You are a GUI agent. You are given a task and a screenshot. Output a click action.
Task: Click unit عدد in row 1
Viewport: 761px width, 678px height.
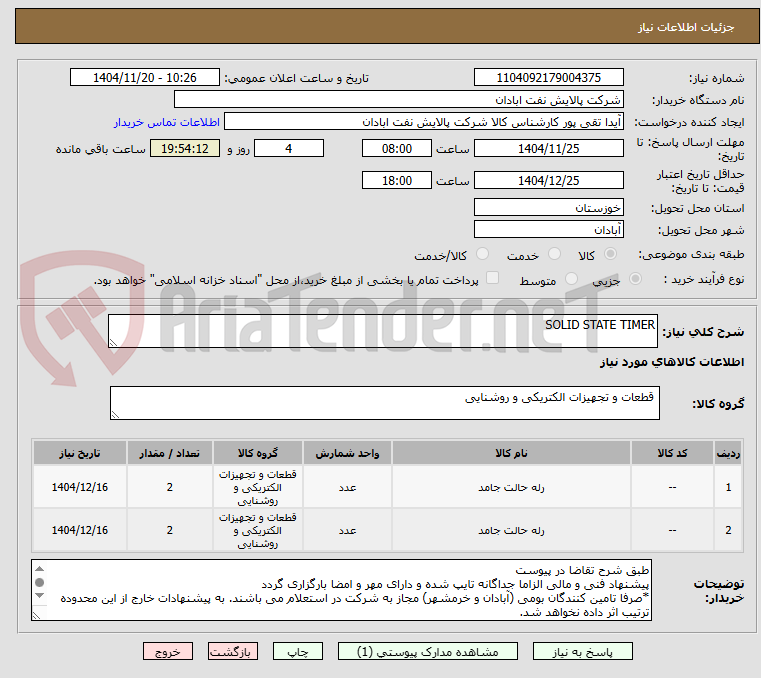pyautogui.click(x=347, y=487)
